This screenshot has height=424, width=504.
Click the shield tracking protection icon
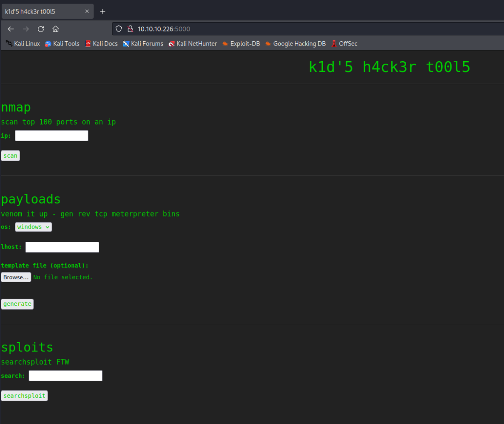tap(119, 29)
